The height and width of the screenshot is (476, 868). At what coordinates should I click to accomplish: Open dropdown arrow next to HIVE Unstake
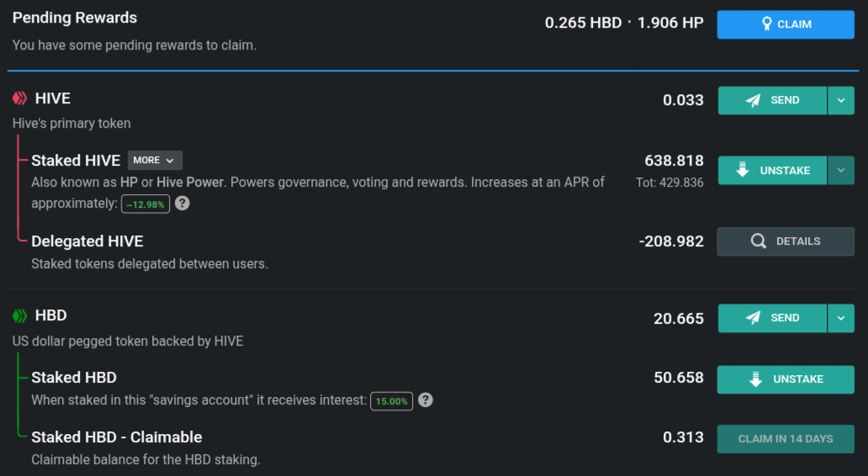tap(841, 171)
